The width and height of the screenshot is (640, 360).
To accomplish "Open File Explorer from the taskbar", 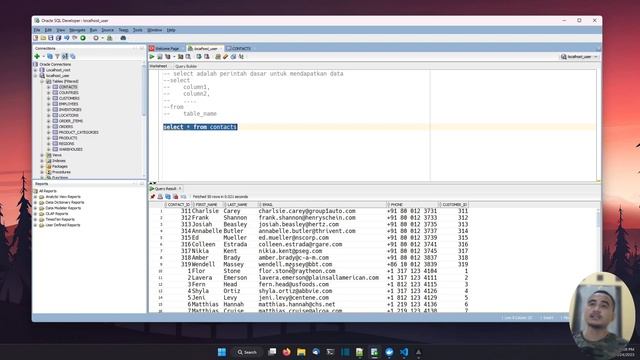I will click(x=301, y=352).
